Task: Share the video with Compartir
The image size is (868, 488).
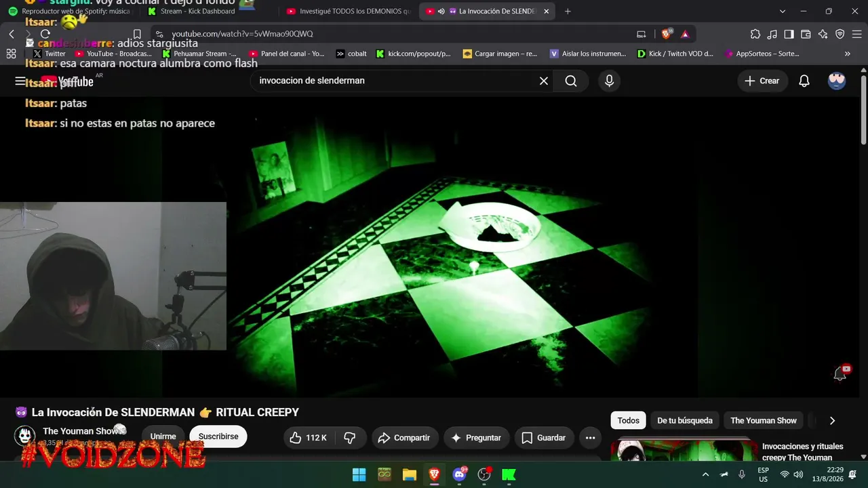Action: (403, 438)
